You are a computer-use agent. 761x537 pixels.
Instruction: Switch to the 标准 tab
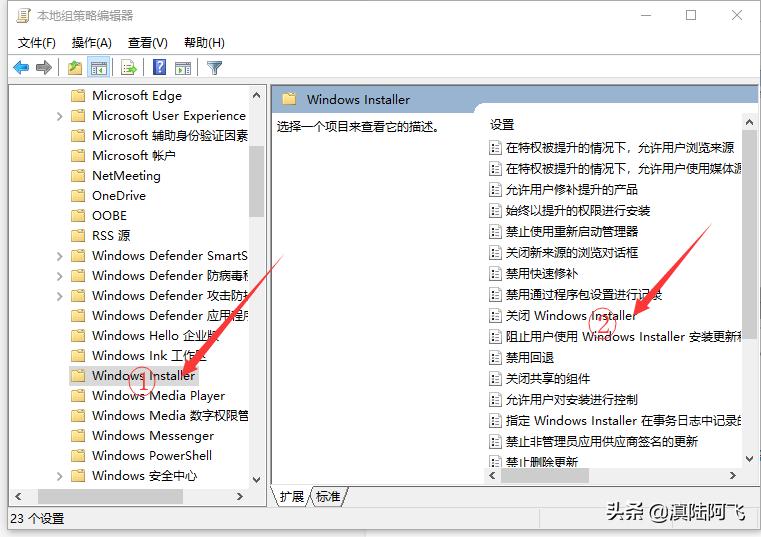(328, 496)
